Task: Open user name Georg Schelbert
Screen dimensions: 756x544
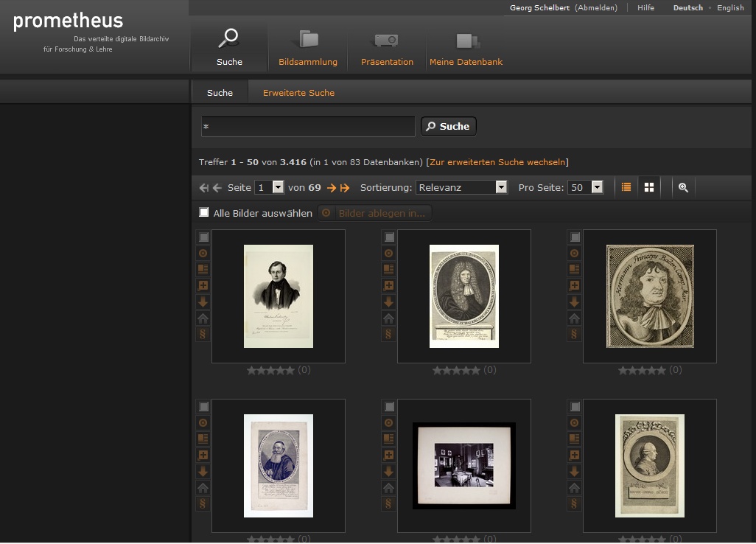Action: click(539, 7)
